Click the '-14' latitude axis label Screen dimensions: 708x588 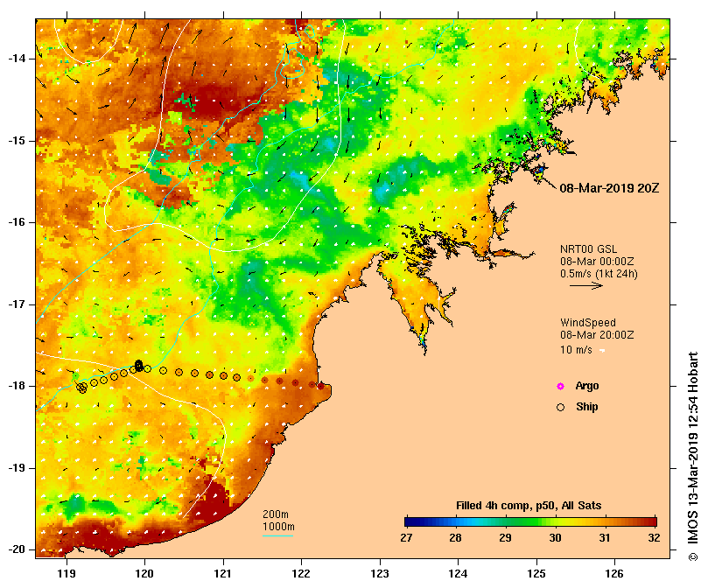[x=17, y=59]
